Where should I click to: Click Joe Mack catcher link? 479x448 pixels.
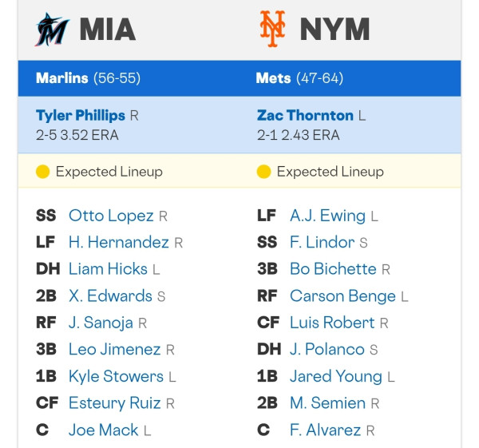(104, 430)
